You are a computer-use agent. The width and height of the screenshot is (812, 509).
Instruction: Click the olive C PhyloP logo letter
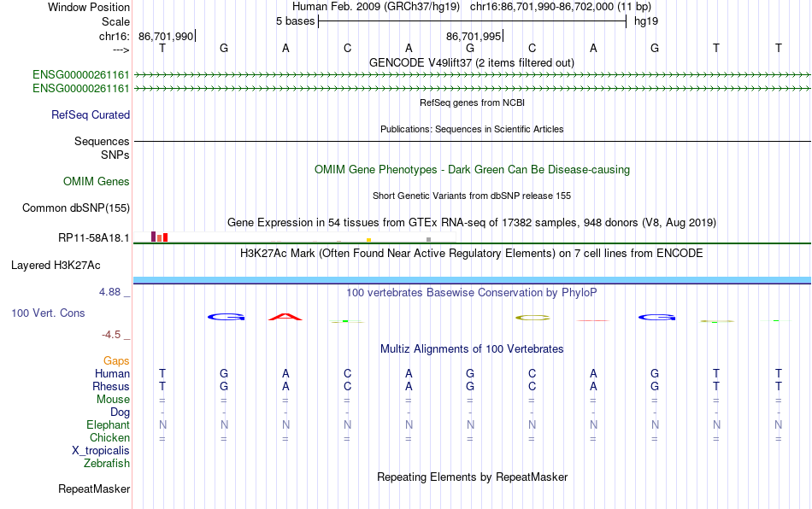pos(533,318)
